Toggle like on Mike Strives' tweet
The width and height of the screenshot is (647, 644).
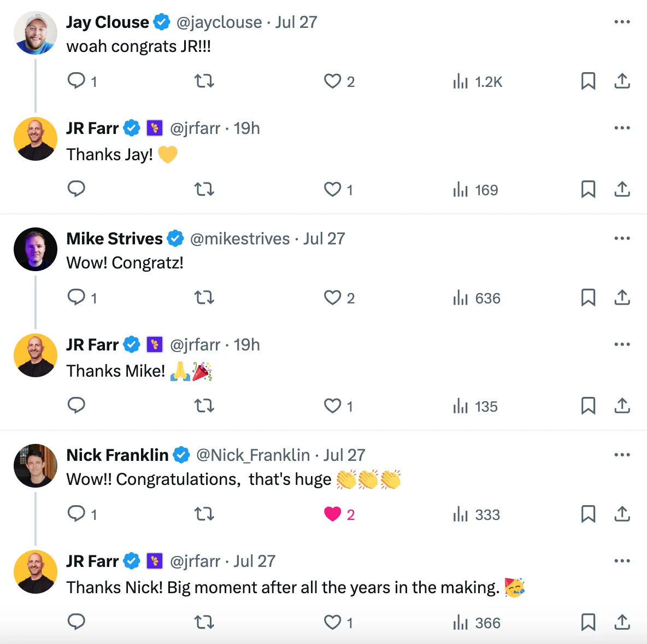click(332, 298)
